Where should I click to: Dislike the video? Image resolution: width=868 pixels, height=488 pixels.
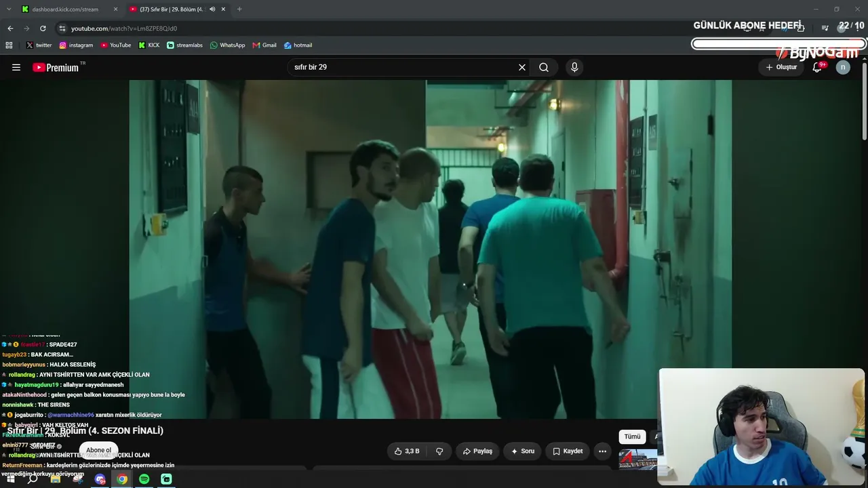click(x=439, y=451)
